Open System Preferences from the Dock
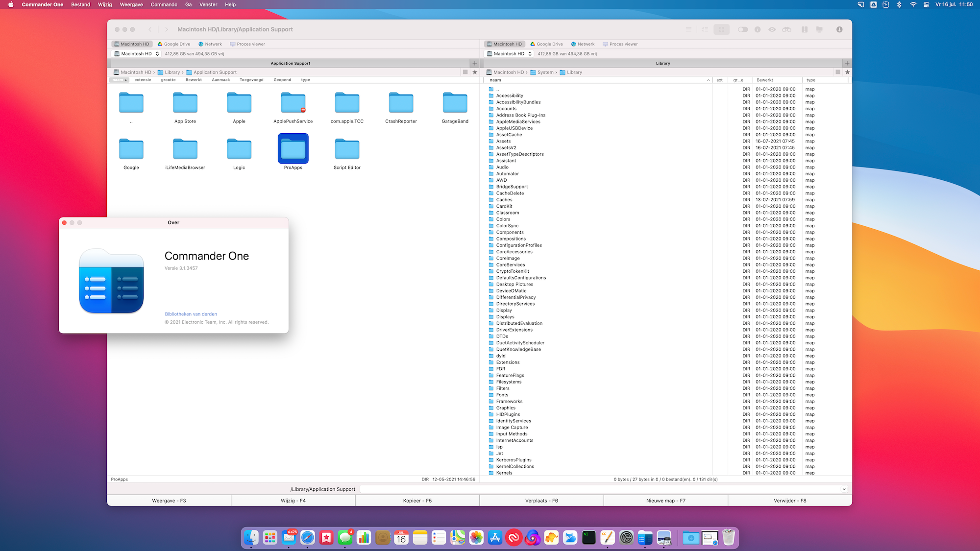980x551 pixels. [x=626, y=537]
